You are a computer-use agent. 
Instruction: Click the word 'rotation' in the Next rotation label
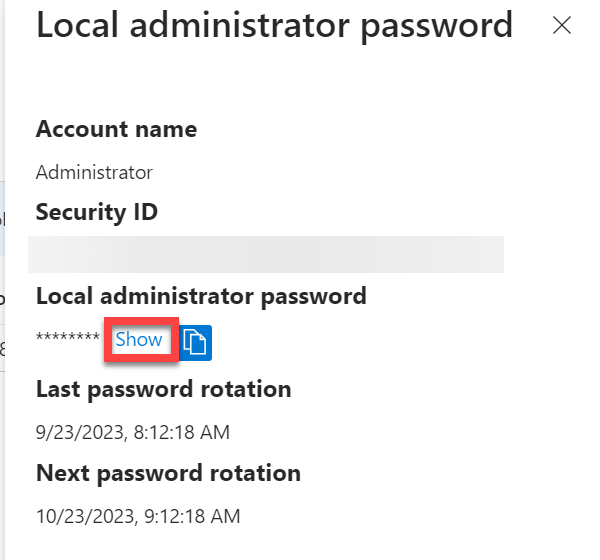pos(256,472)
